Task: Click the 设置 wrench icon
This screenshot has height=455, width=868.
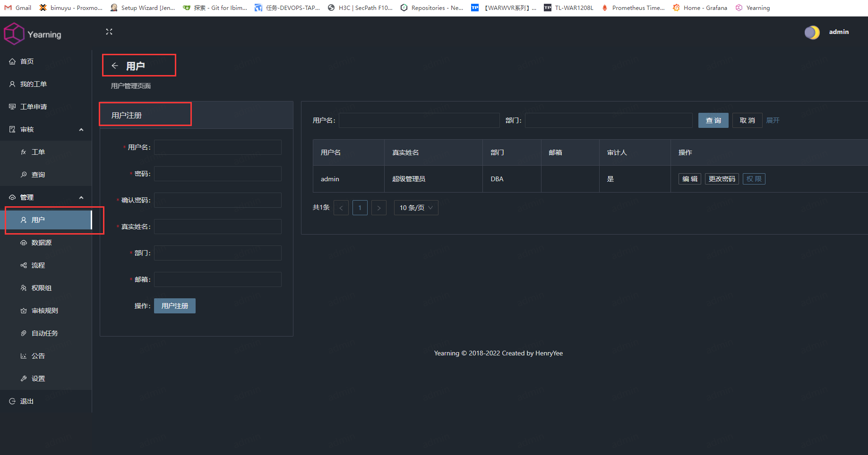Action: [x=24, y=379]
